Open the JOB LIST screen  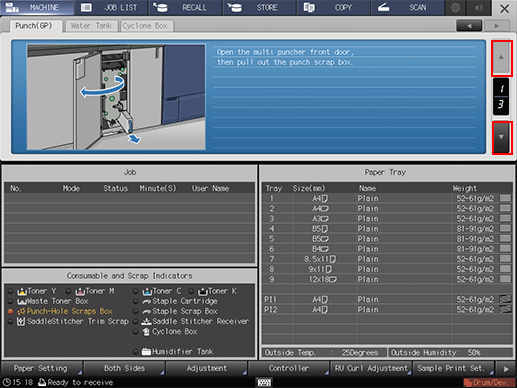pyautogui.click(x=111, y=7)
